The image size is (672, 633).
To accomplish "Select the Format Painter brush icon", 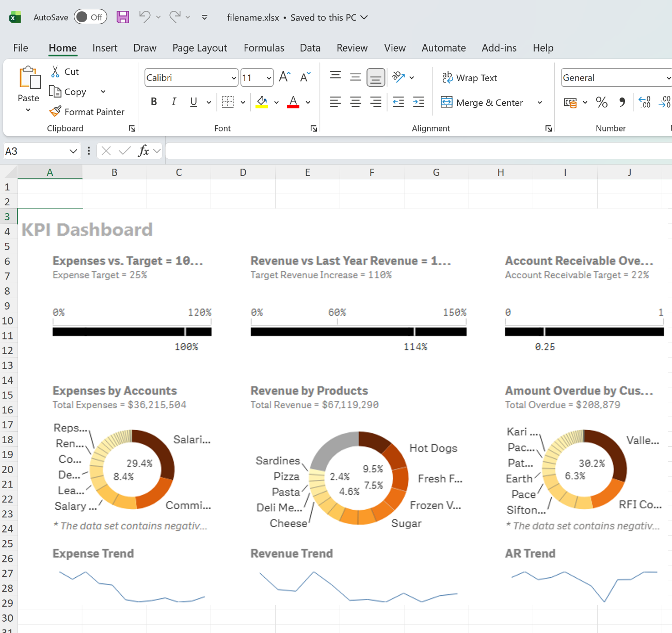I will point(55,111).
